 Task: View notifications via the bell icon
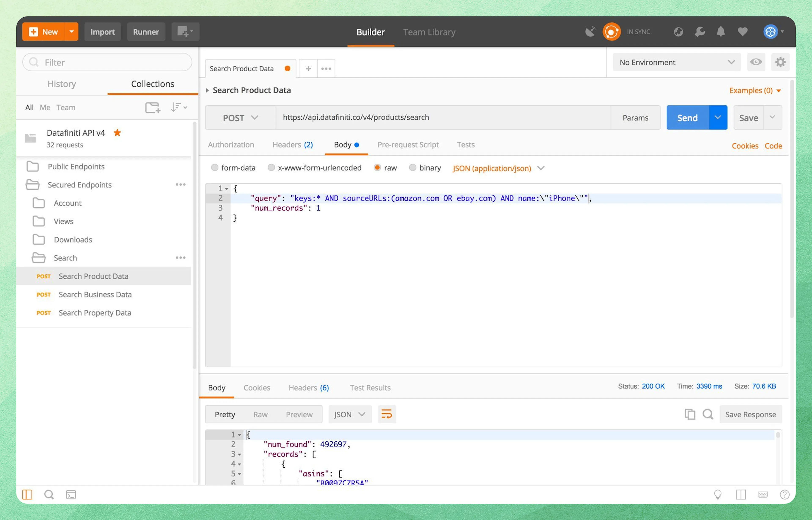click(x=720, y=31)
